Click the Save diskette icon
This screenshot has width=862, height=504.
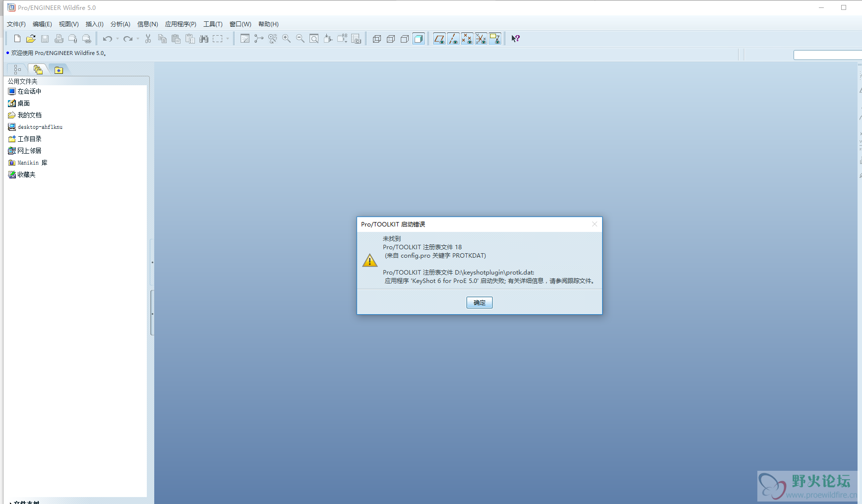click(45, 39)
